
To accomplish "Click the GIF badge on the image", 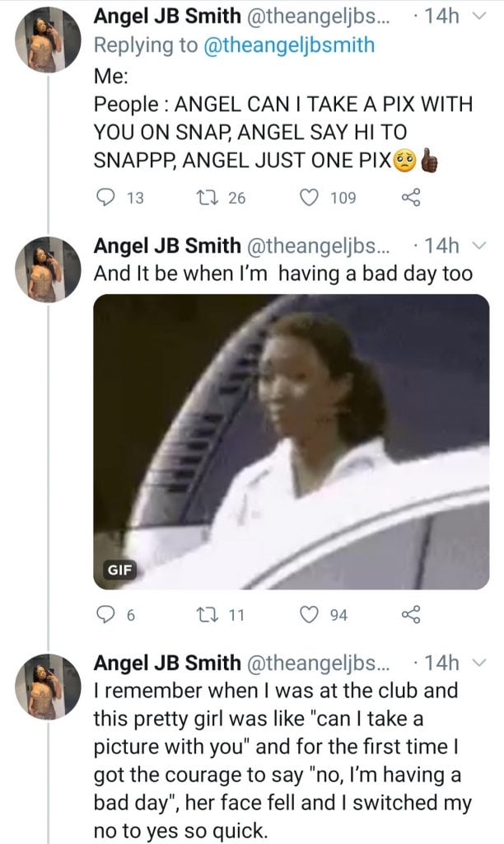I will [x=119, y=569].
